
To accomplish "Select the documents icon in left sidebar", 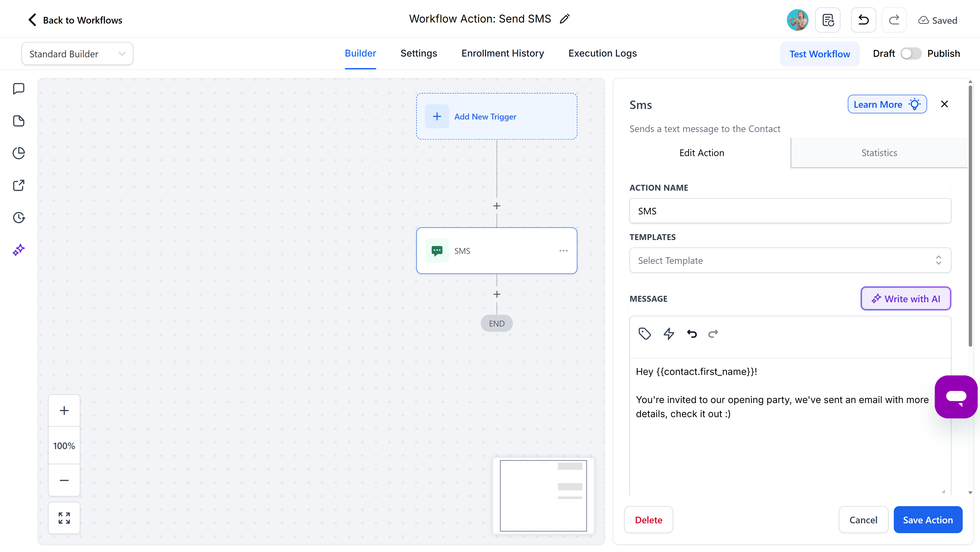I will (19, 121).
